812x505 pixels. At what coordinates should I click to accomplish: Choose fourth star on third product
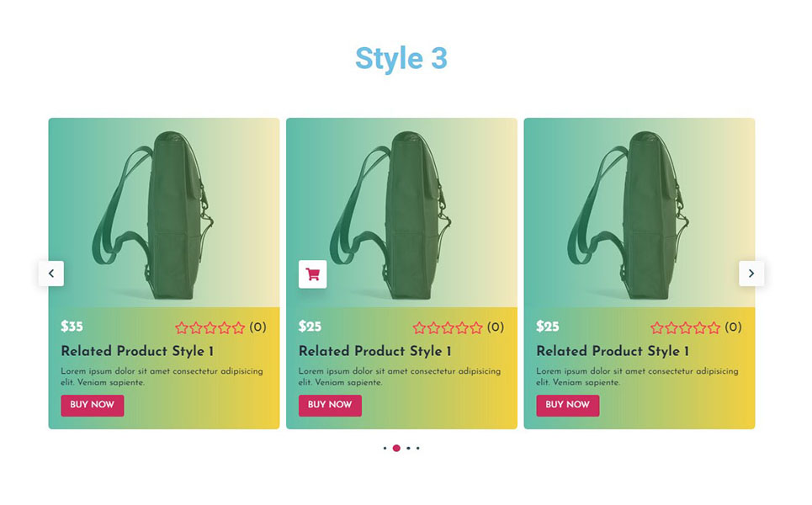tap(699, 327)
